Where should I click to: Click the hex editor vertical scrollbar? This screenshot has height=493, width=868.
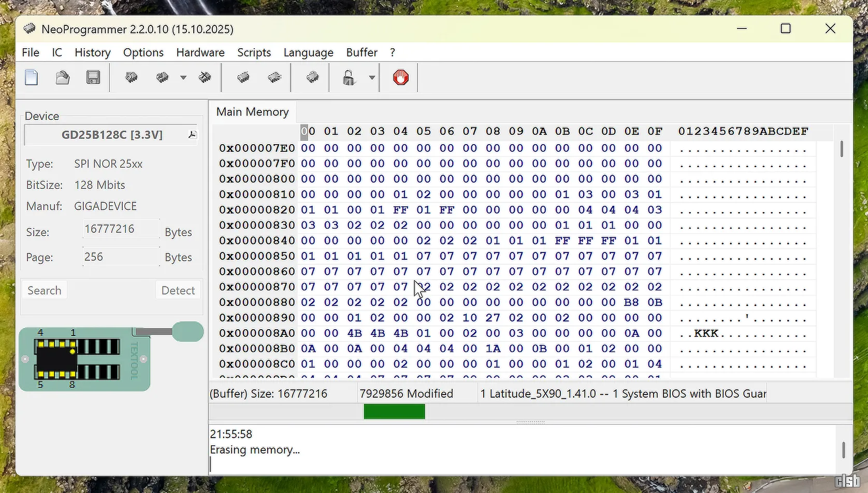(x=842, y=149)
